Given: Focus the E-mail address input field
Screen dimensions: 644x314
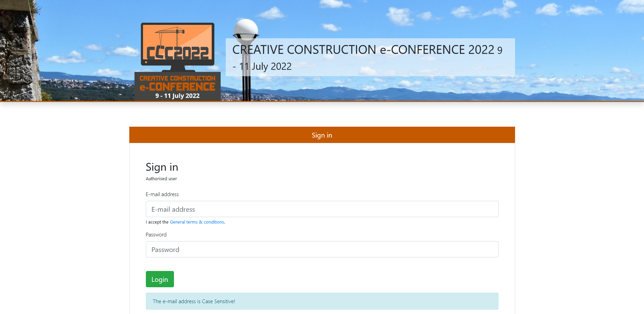Looking at the screenshot, I should point(322,209).
